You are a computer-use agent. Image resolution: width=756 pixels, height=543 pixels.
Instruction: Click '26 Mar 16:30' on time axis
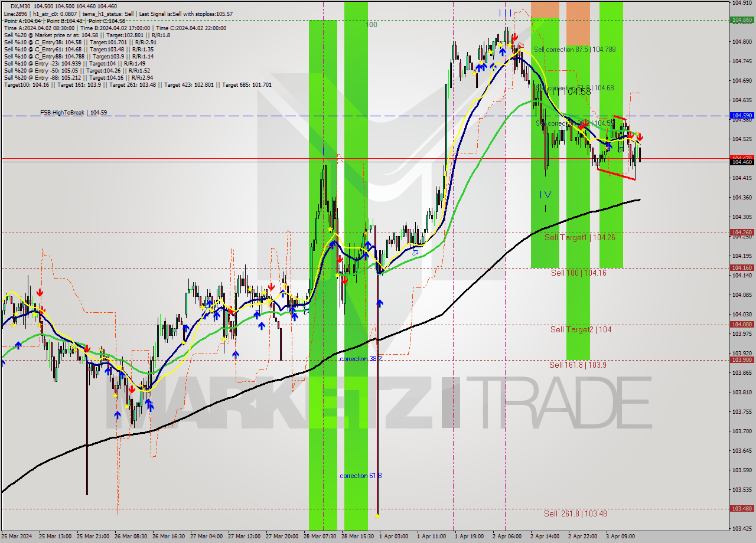(x=168, y=537)
